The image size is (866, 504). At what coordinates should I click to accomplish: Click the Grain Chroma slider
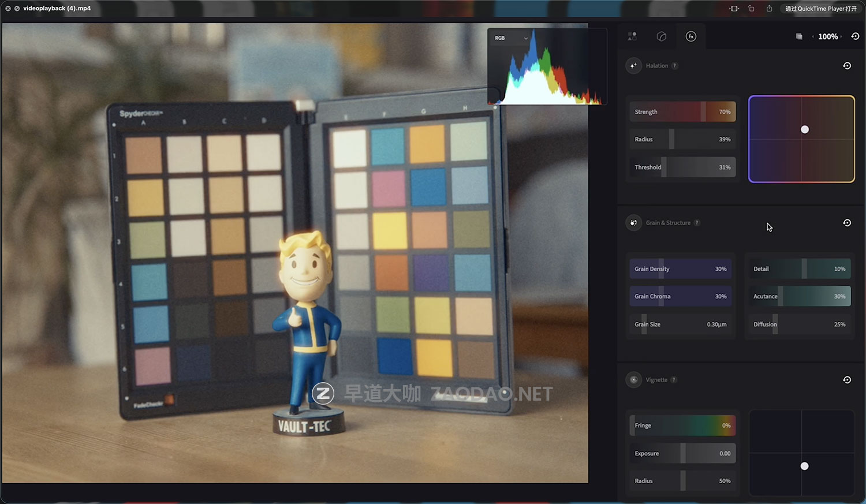(681, 297)
